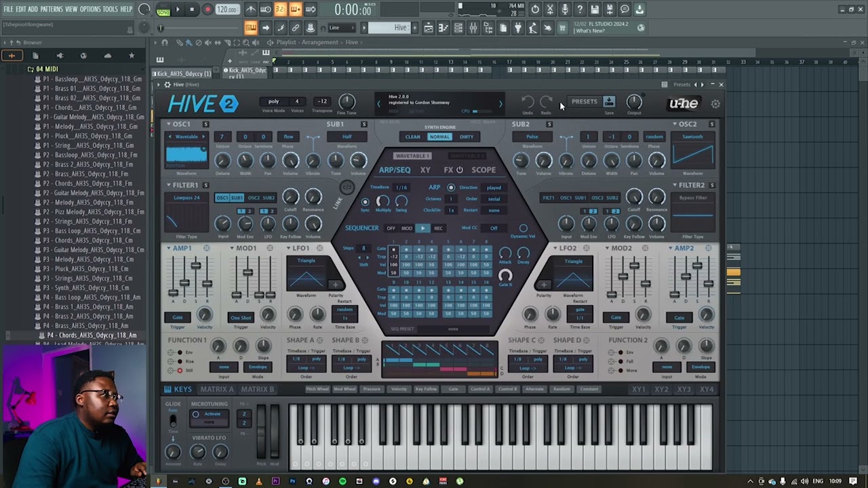Open the Line snap dropdown in toolbar
Screen dimensions: 868x488
coord(341,28)
